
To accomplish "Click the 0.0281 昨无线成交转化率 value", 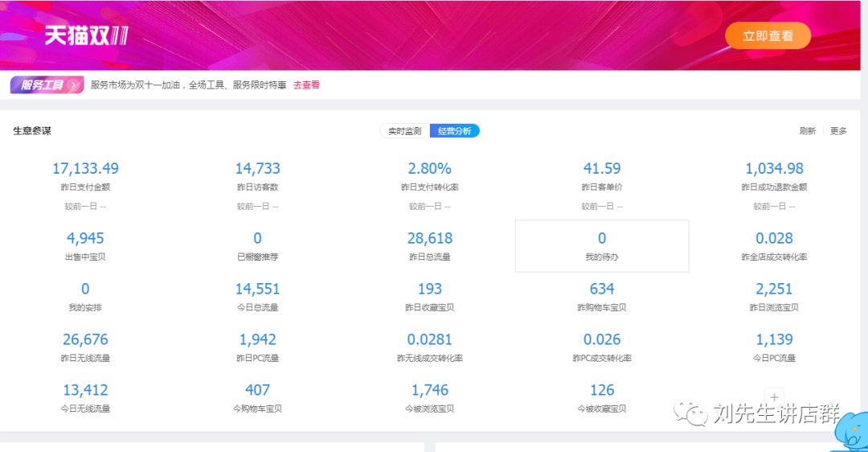I will tap(429, 339).
